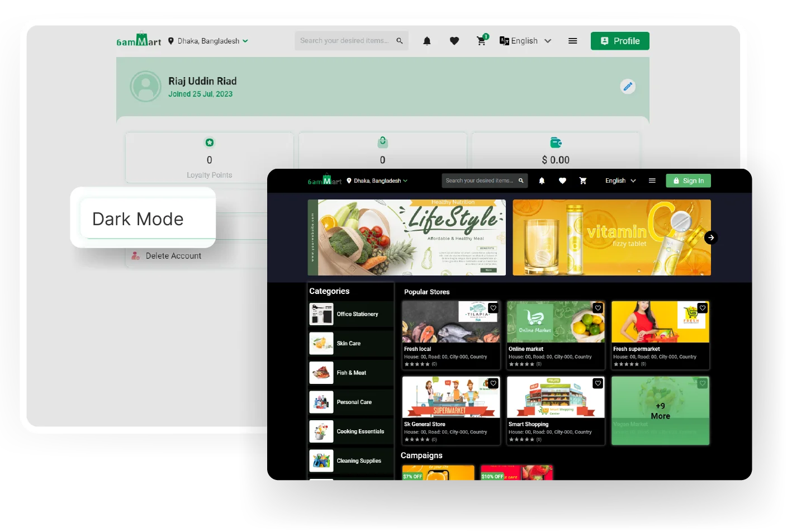Toggle favorite heart on Smart Shopping store

tap(598, 383)
